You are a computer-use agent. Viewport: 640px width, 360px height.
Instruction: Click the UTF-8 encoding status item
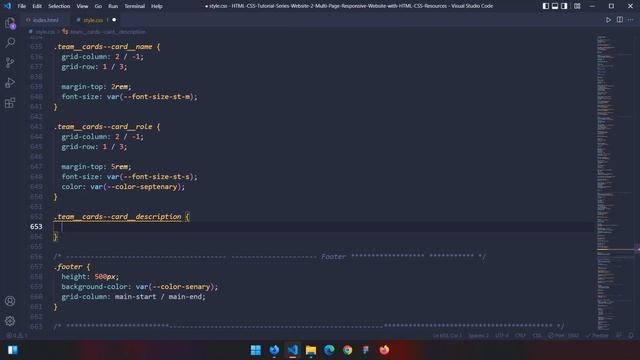pyautogui.click(x=502, y=336)
